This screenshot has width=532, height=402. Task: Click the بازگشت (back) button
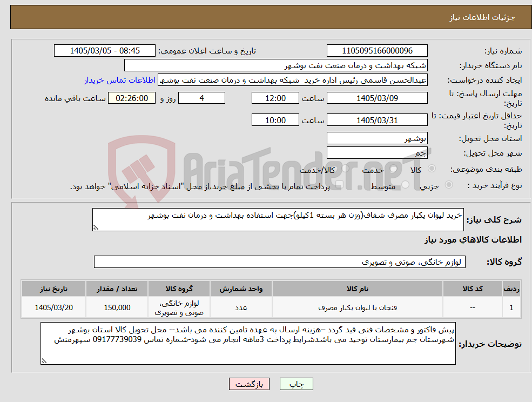tap(249, 384)
